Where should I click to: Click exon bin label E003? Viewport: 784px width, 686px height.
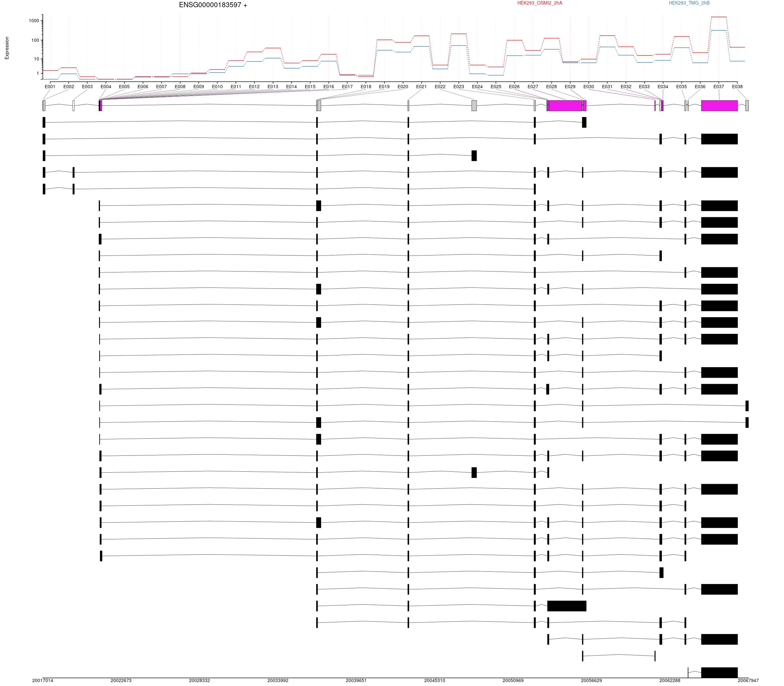click(x=87, y=87)
